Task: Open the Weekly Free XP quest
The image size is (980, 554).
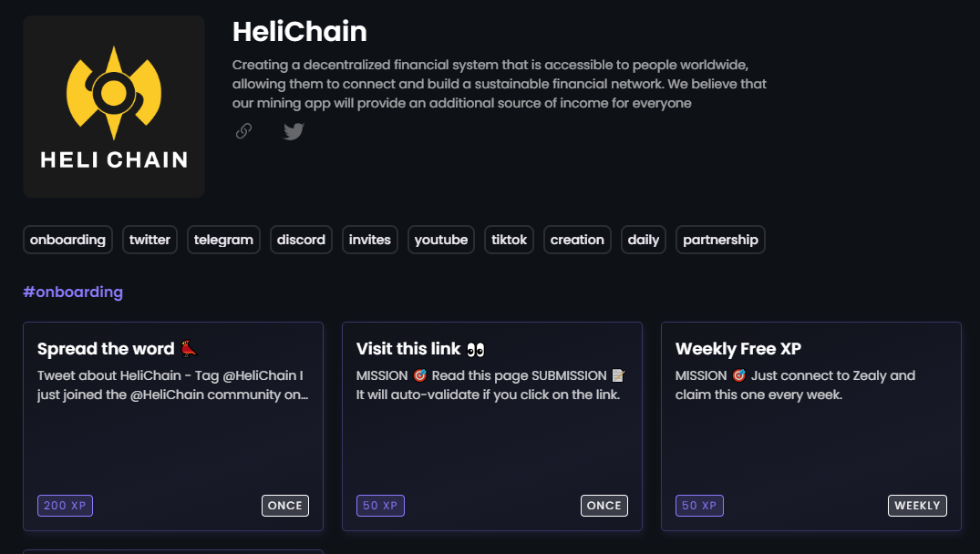Action: click(811, 426)
